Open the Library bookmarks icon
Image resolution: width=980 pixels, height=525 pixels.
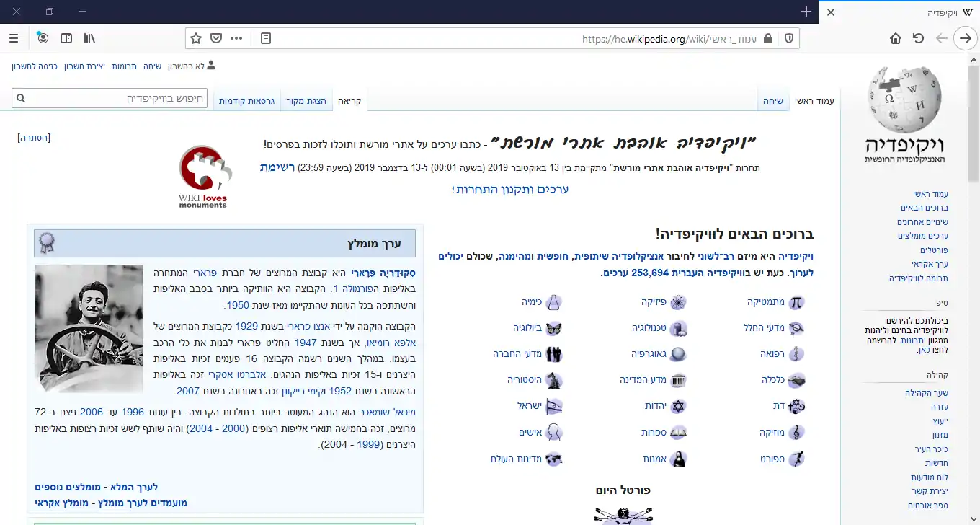(89, 38)
